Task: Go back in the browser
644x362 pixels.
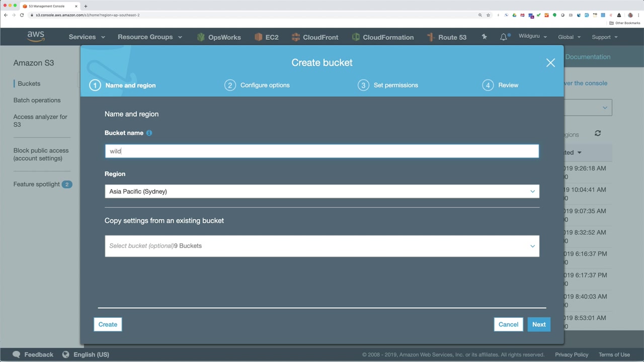Action: 6,15
